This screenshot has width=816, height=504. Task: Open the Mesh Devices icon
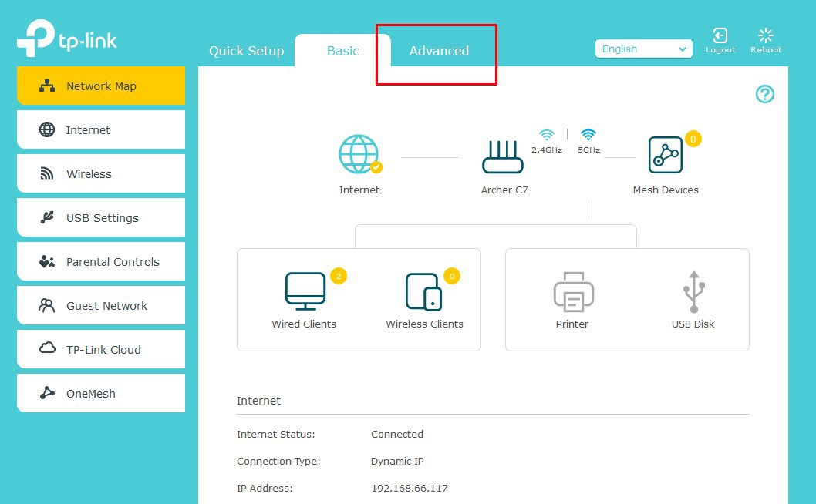pos(665,156)
